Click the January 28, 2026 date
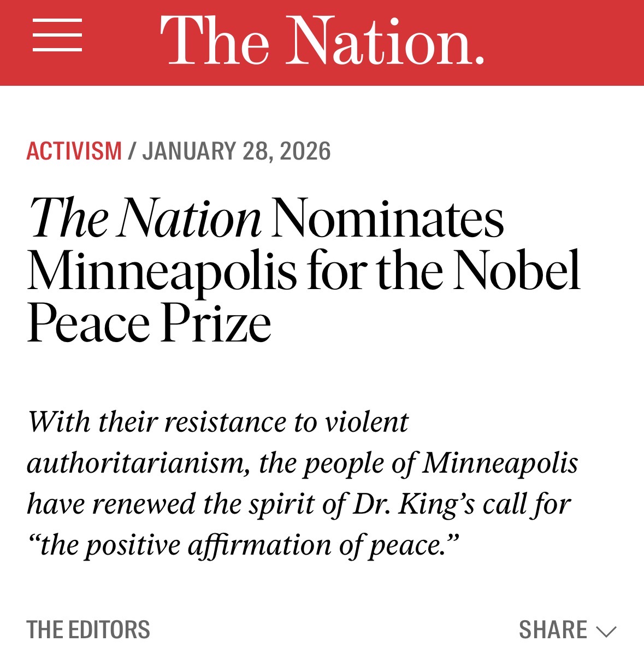 (237, 151)
